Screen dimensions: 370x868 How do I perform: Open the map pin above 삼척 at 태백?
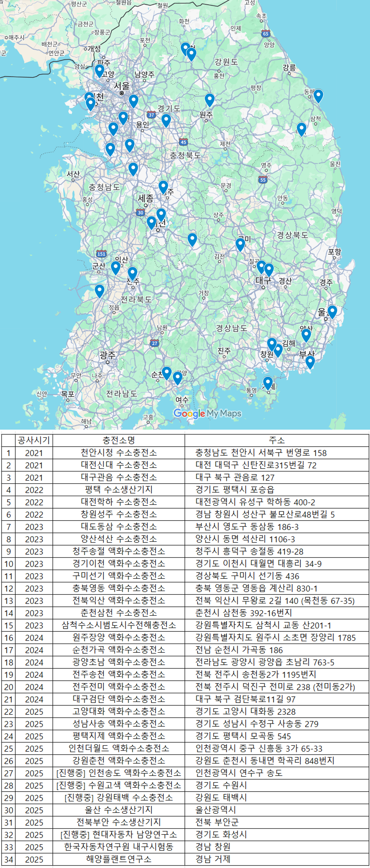coord(301,129)
